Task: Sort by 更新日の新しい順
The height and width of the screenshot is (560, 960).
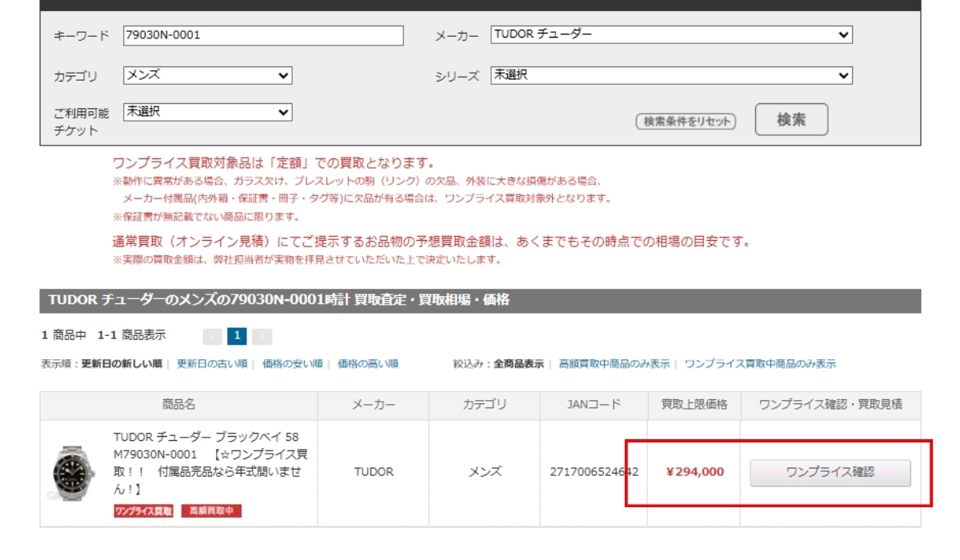Action: pyautogui.click(x=122, y=364)
